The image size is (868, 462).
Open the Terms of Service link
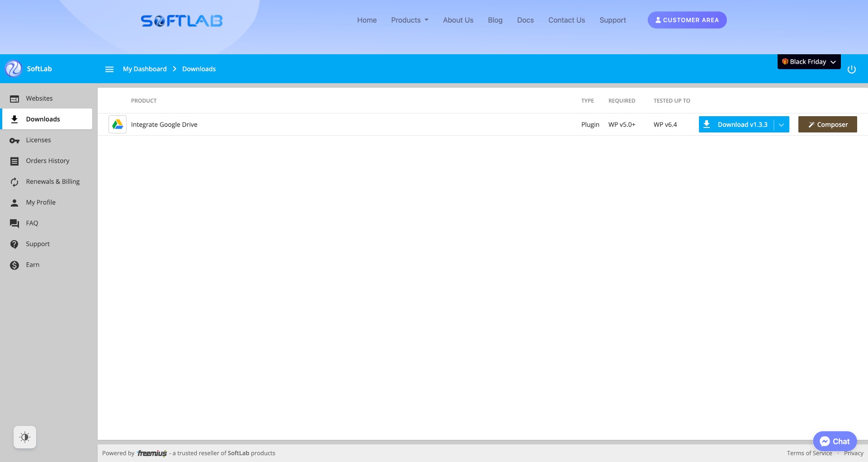(x=809, y=453)
